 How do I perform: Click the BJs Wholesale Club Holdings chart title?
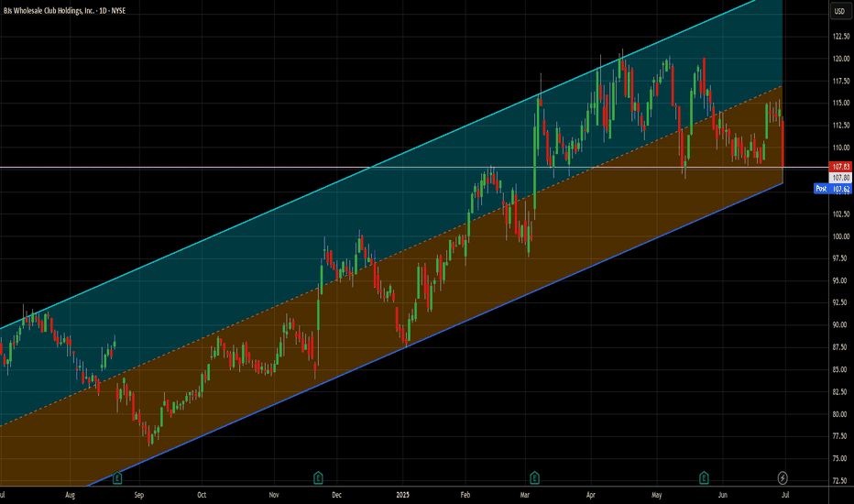[x=64, y=10]
